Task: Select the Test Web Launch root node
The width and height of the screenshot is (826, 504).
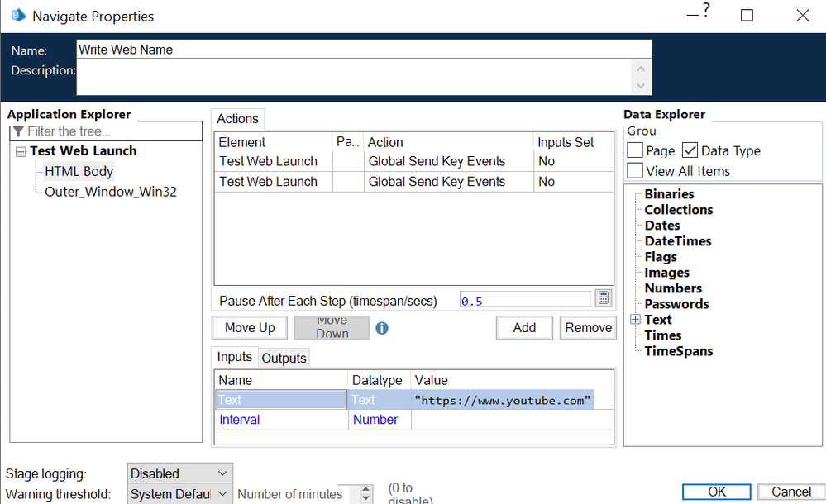Action: pos(84,151)
